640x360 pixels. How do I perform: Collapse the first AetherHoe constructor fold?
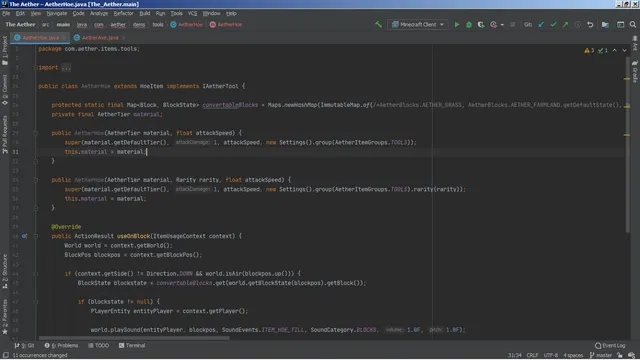pyautogui.click(x=36, y=133)
